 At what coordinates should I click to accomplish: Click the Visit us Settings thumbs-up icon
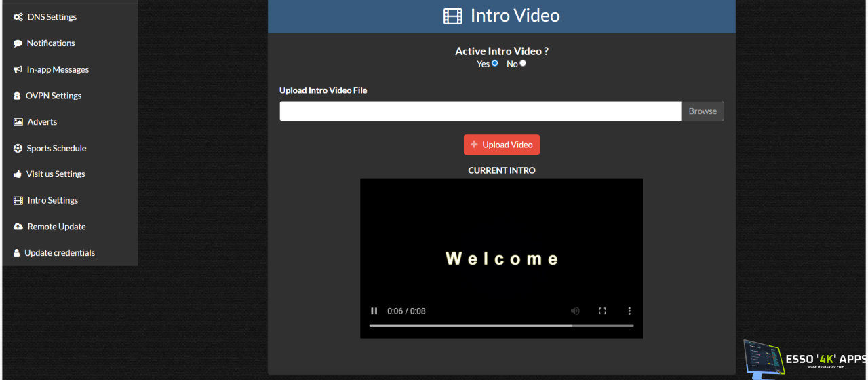click(x=18, y=174)
